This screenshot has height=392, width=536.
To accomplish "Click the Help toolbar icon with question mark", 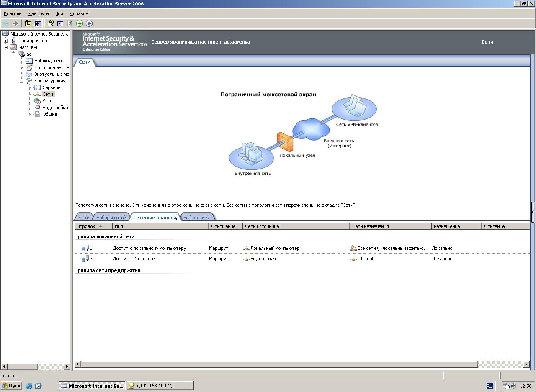I will click(x=50, y=23).
